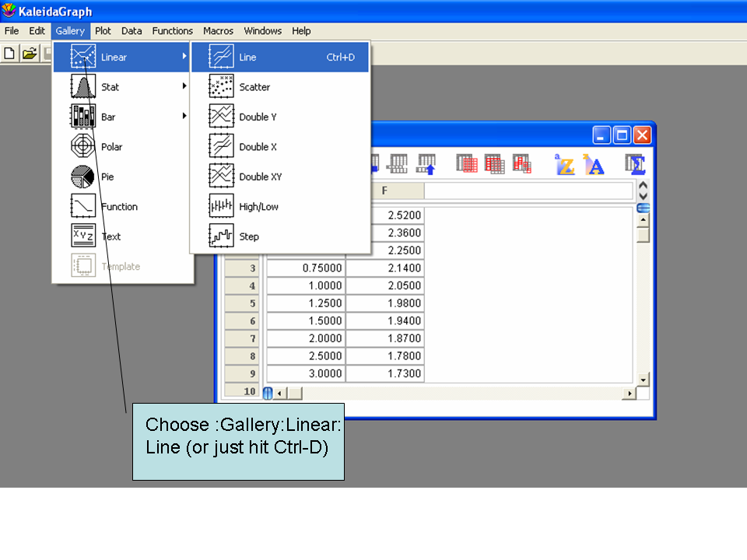The height and width of the screenshot is (560, 747).
Task: Click the cell containing 0.75000
Action: [x=306, y=268]
